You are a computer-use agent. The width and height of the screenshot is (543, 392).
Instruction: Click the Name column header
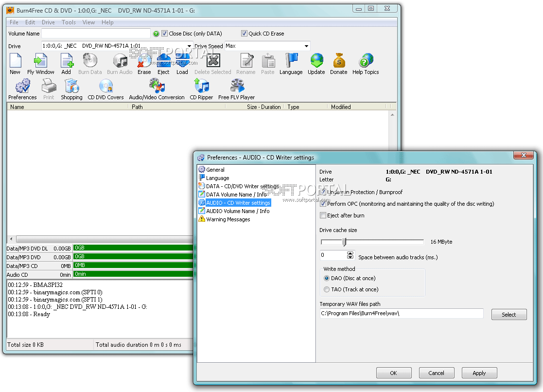click(68, 107)
